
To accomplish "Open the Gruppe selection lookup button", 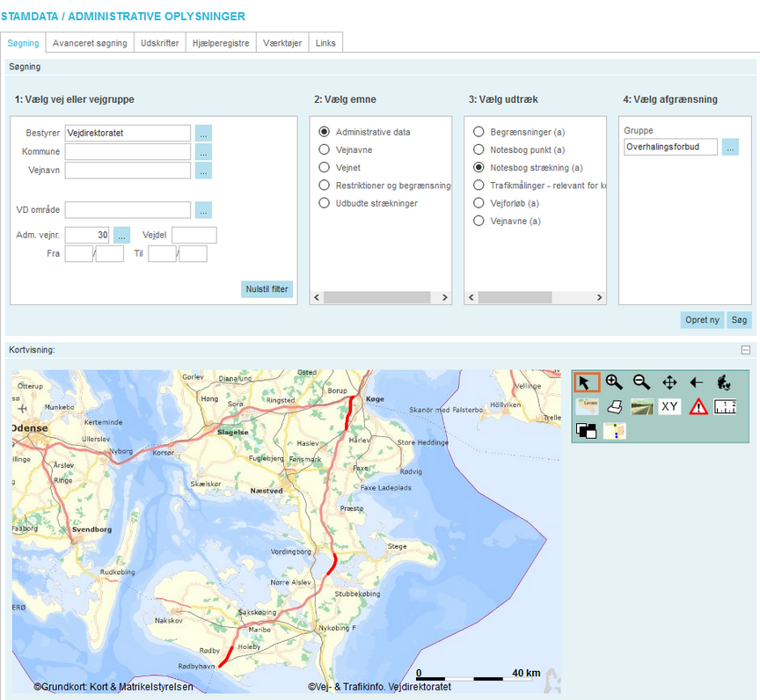I will 730,148.
